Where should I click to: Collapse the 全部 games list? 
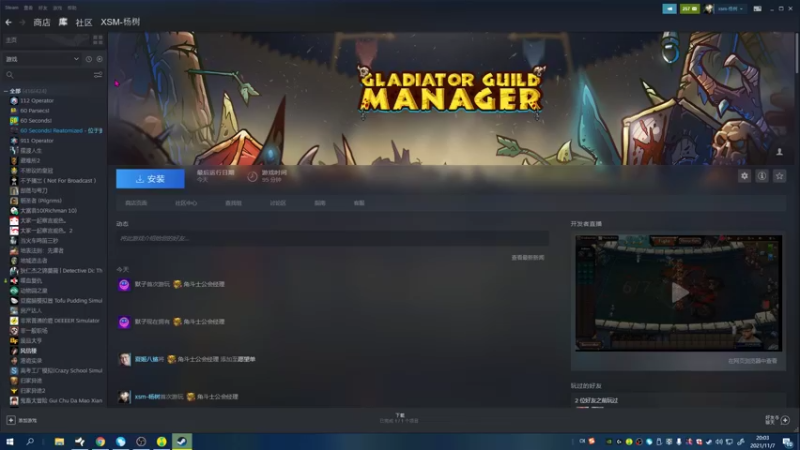(6, 91)
